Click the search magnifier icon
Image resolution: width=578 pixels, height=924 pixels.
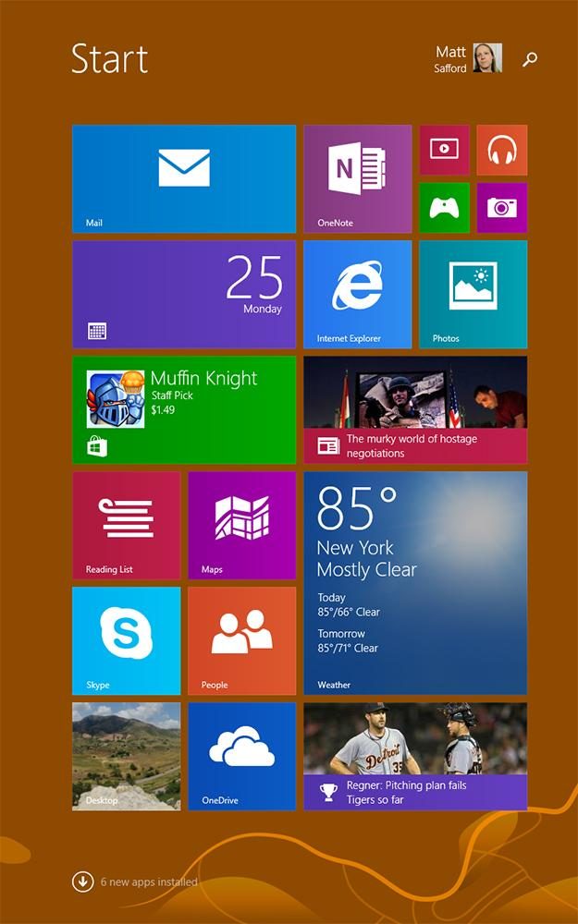(530, 59)
